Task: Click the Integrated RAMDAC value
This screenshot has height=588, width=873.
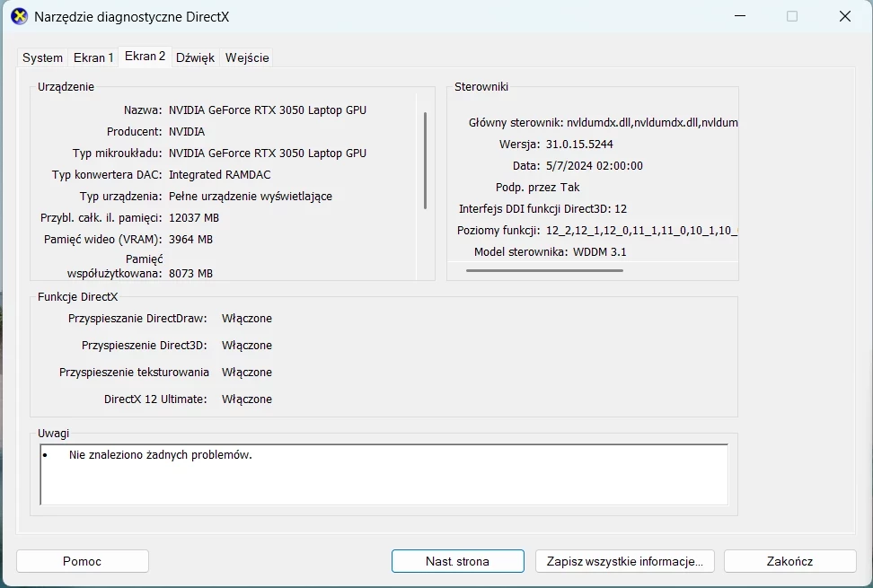Action: coord(220,175)
